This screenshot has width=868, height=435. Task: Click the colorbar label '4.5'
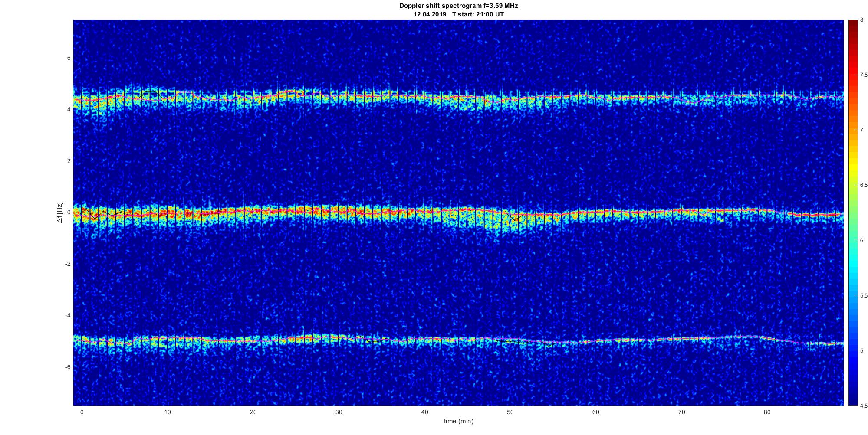(x=864, y=406)
